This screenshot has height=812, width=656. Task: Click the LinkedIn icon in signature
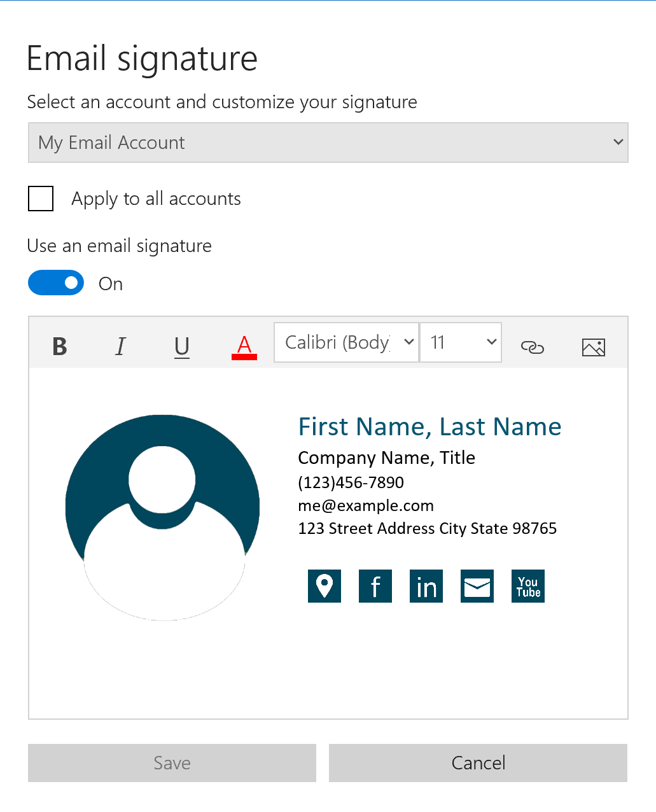426,585
